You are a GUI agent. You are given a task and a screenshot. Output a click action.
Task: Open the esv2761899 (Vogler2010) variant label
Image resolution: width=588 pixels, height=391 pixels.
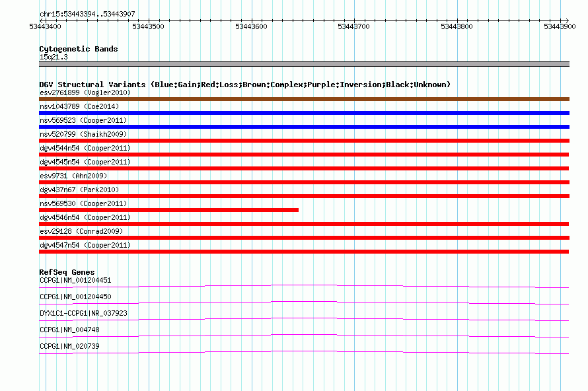(85, 92)
